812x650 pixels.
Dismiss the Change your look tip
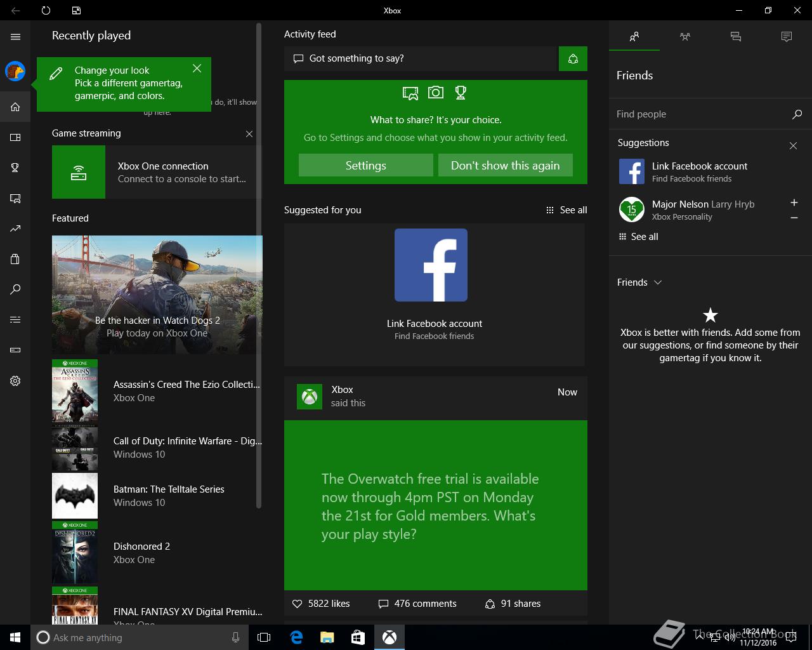click(x=197, y=68)
